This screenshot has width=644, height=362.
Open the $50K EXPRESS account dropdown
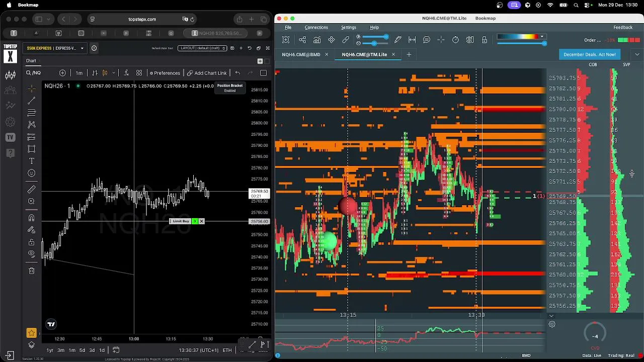coord(54,48)
